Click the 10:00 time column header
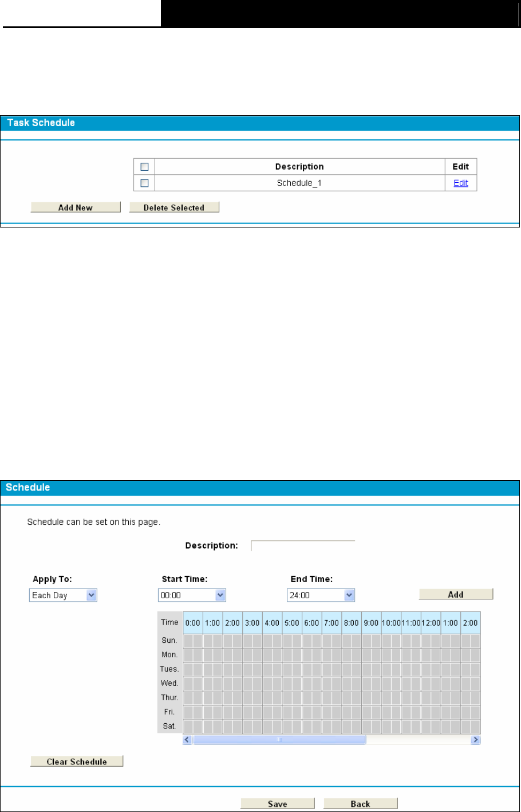Viewport: 521px width, 812px height. (391, 623)
